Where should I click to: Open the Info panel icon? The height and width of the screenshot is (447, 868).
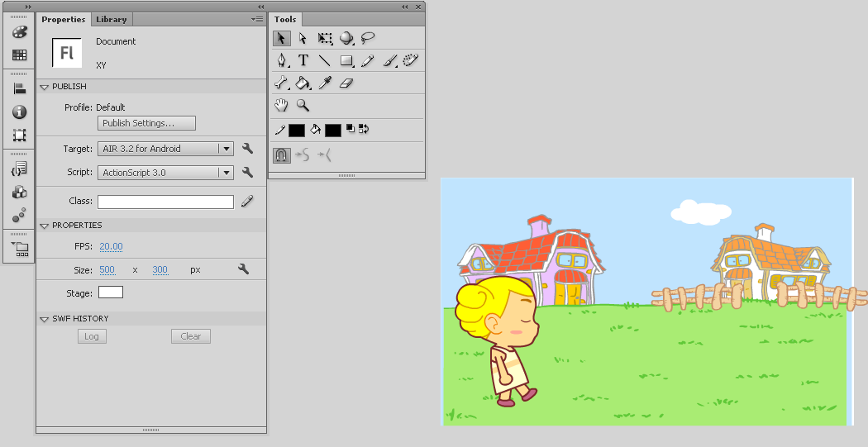coord(19,112)
